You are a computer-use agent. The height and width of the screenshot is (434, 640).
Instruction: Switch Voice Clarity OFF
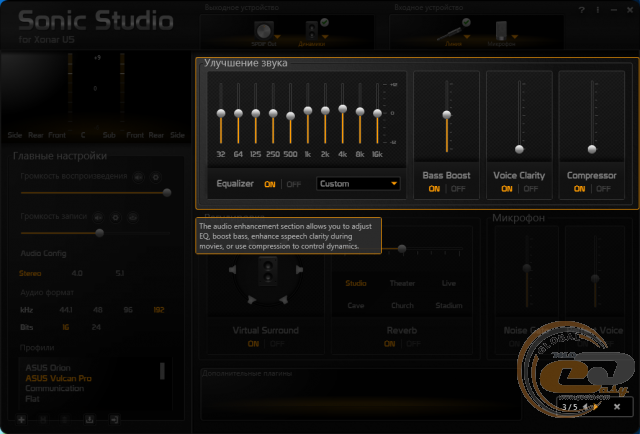(531, 189)
